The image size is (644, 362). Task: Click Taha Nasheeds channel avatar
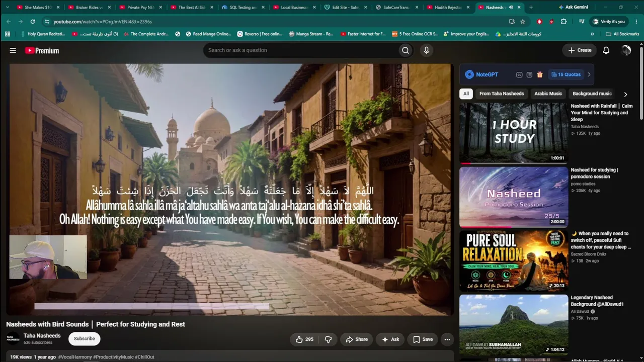click(x=13, y=339)
